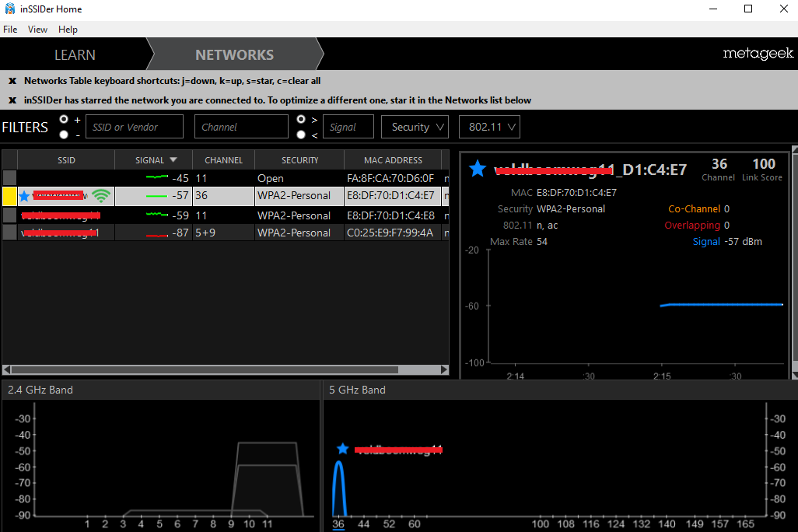
Task: Open the File menu
Action: point(10,30)
